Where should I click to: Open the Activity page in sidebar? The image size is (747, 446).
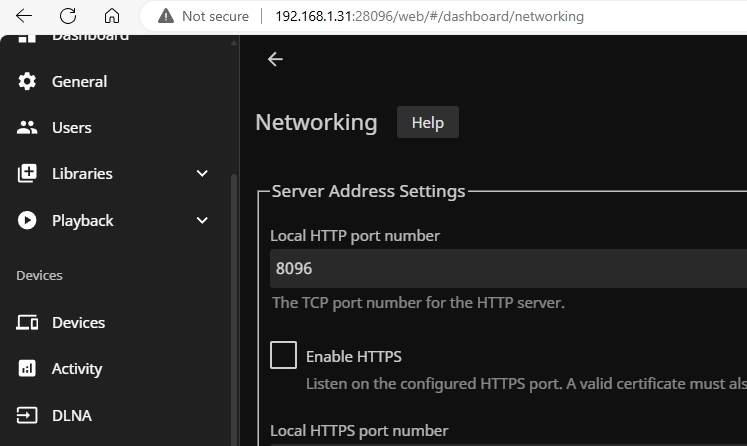pyautogui.click(x=76, y=368)
